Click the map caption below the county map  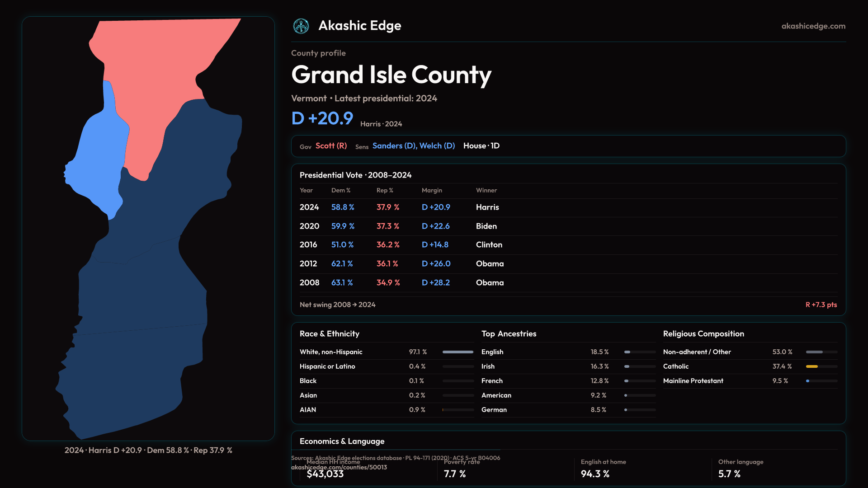(x=148, y=450)
